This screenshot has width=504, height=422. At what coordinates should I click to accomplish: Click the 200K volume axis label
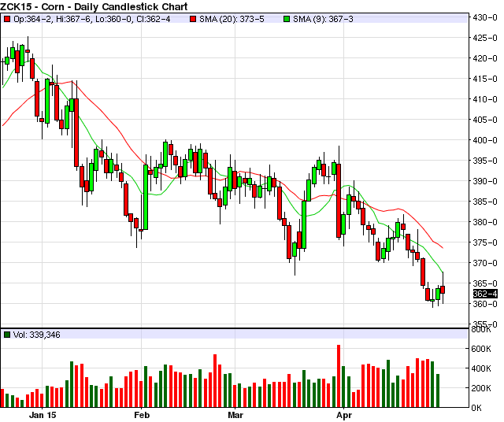point(481,388)
